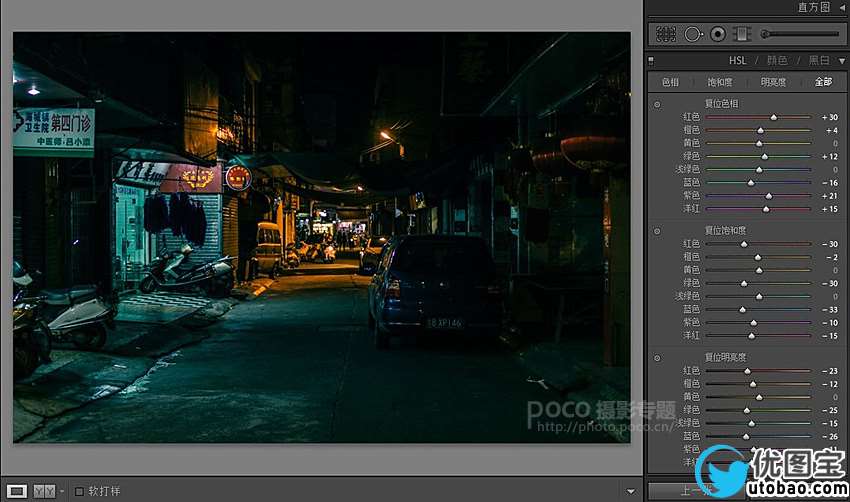Viewport: 850px width, 502px height.
Task: Collapse the 直方图 histogram panel triangle
Action: (x=842, y=7)
